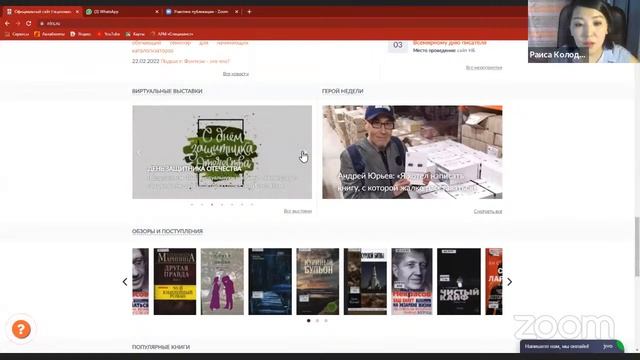Screen dimensions: 640x360
Task: Select the last exhibition carousel dot
Action: pyautogui.click(x=252, y=204)
